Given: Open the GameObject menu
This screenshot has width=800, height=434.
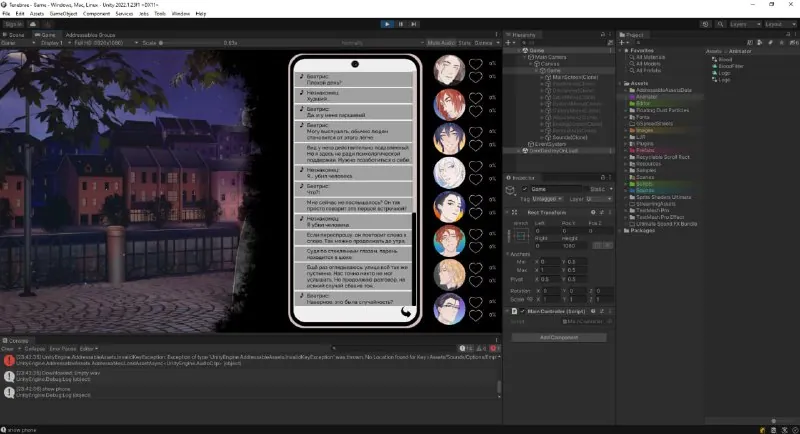Looking at the screenshot, I should pos(63,14).
